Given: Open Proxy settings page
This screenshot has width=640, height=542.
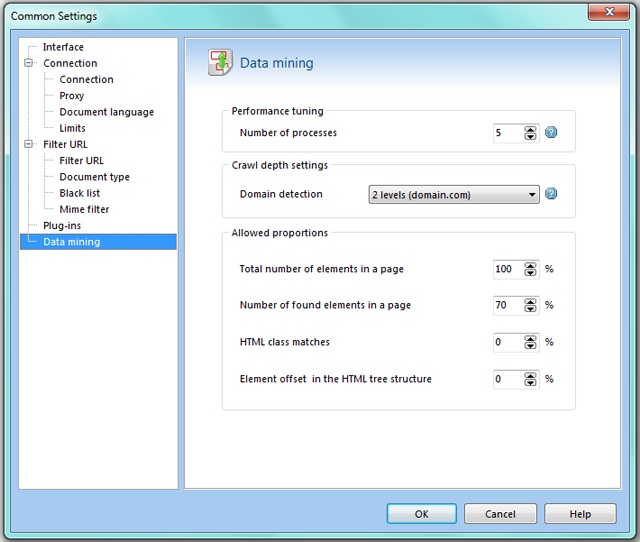Looking at the screenshot, I should pyautogui.click(x=72, y=96).
